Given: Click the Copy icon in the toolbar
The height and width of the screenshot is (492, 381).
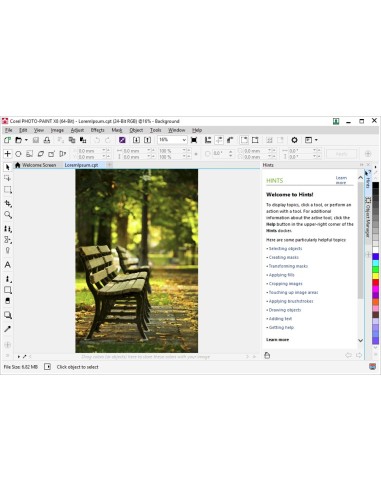Looking at the screenshot, I should click(72, 140).
